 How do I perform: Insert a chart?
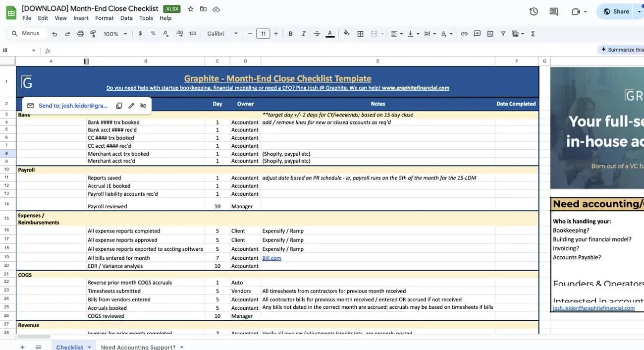490,34
